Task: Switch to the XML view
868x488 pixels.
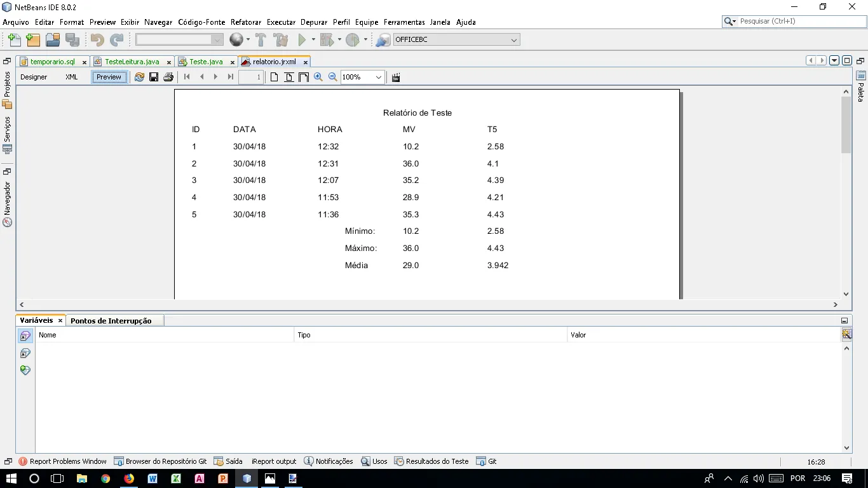Action: (x=72, y=77)
